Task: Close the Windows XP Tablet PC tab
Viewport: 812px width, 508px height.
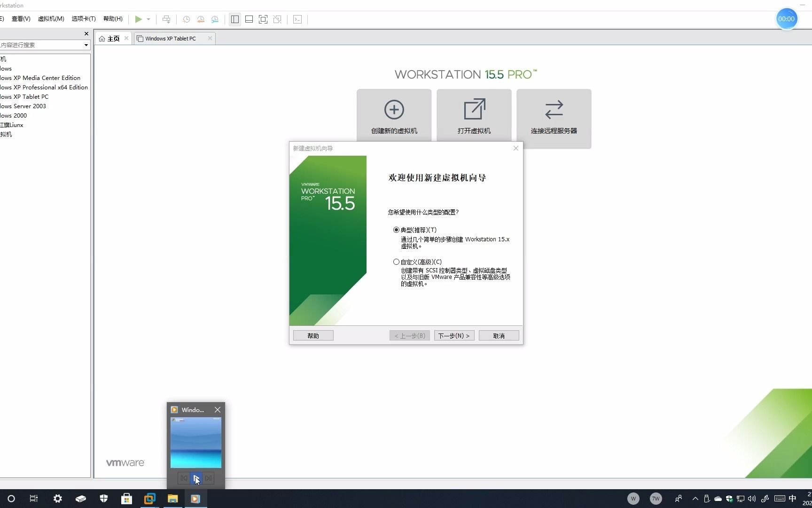Action: [x=210, y=38]
